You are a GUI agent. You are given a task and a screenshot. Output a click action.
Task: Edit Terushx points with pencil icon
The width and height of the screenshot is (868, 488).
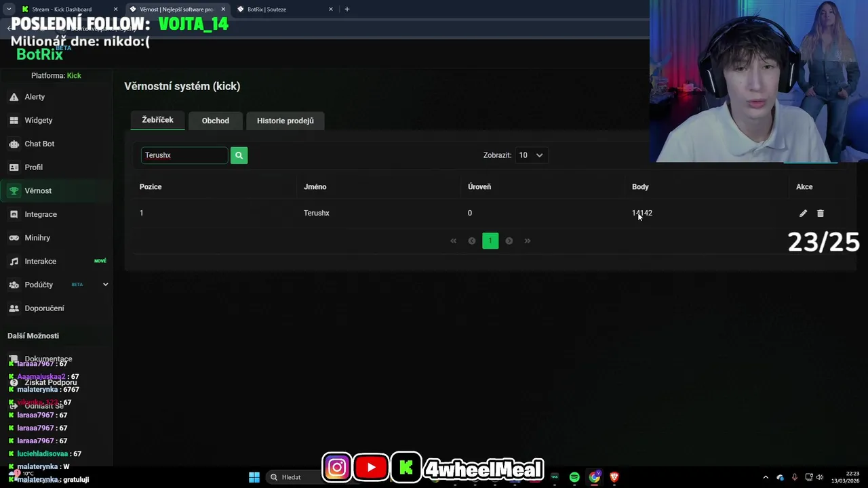click(x=803, y=213)
